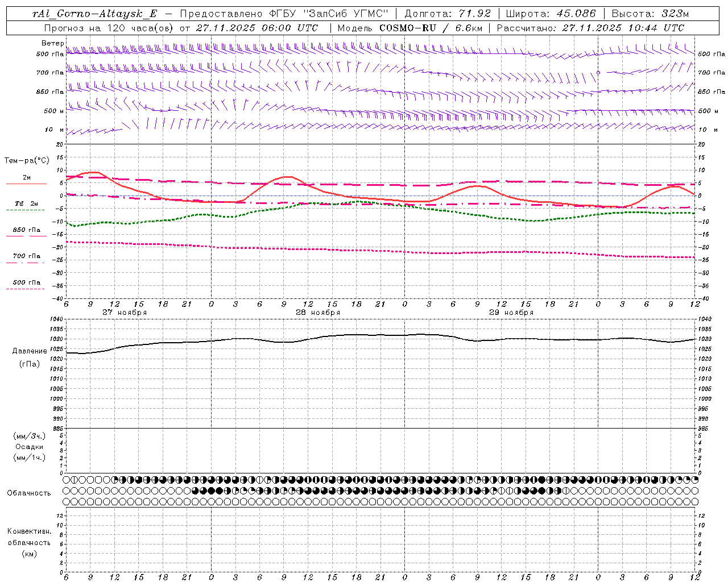728x582 pixels.
Task: Click the 27 ноября date label
Action: pyautogui.click(x=125, y=313)
